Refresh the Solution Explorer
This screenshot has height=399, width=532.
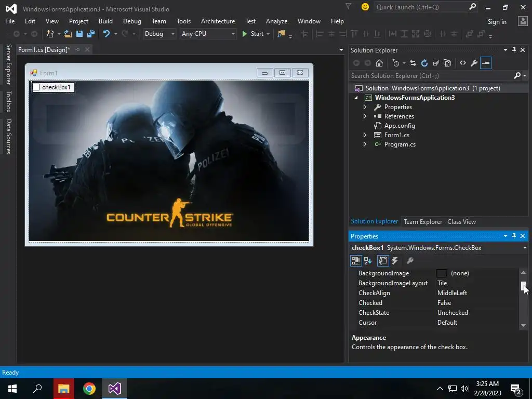[x=424, y=63]
